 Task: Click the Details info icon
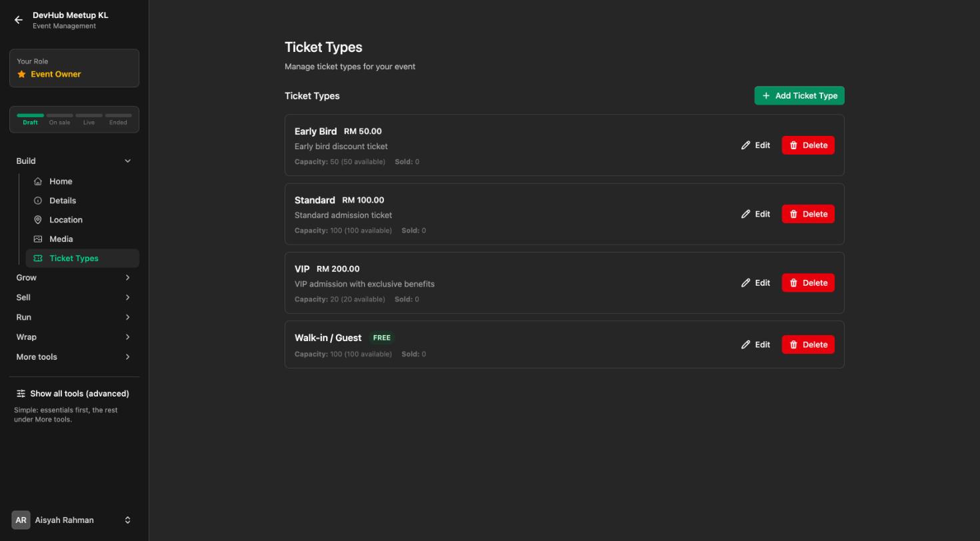[38, 201]
